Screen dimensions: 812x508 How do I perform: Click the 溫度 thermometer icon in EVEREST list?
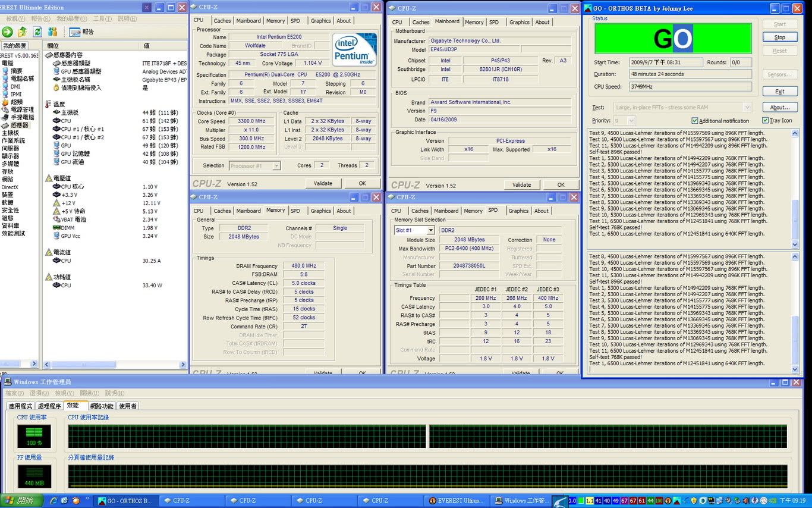coord(49,104)
